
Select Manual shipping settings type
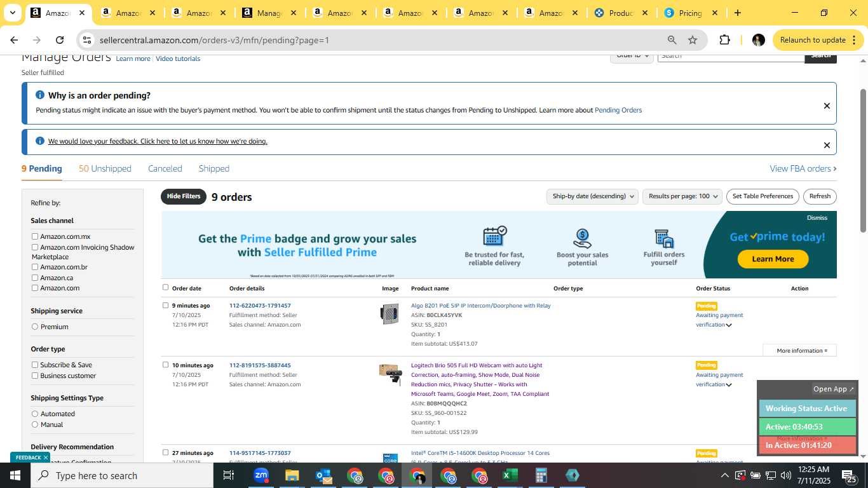[x=35, y=424]
